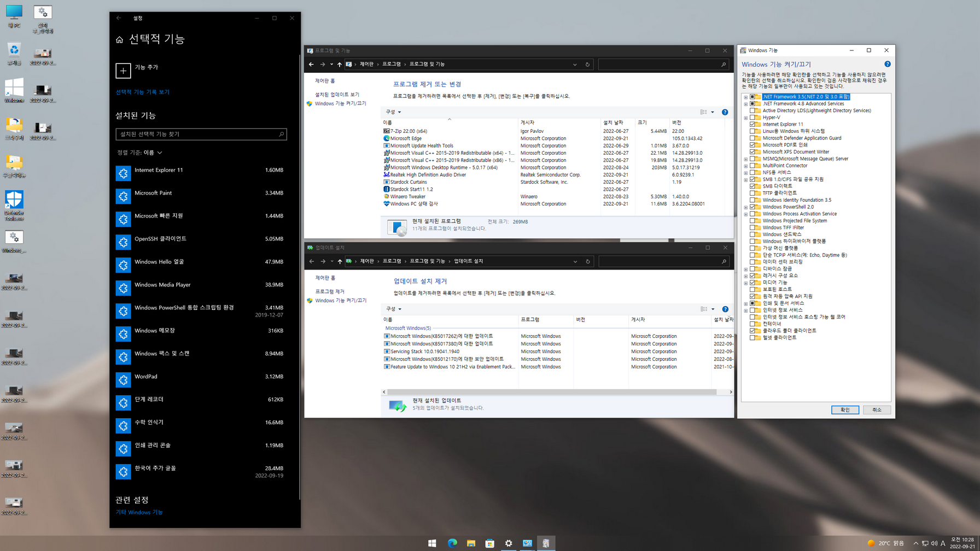This screenshot has height=551, width=980.
Task: Open Settings gear on the taskbar
Action: coord(509,543)
